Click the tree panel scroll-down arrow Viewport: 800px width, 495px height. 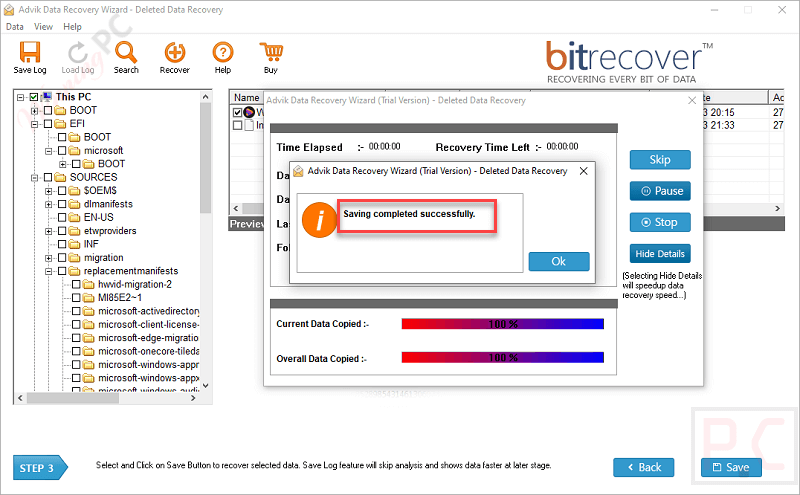pyautogui.click(x=206, y=386)
